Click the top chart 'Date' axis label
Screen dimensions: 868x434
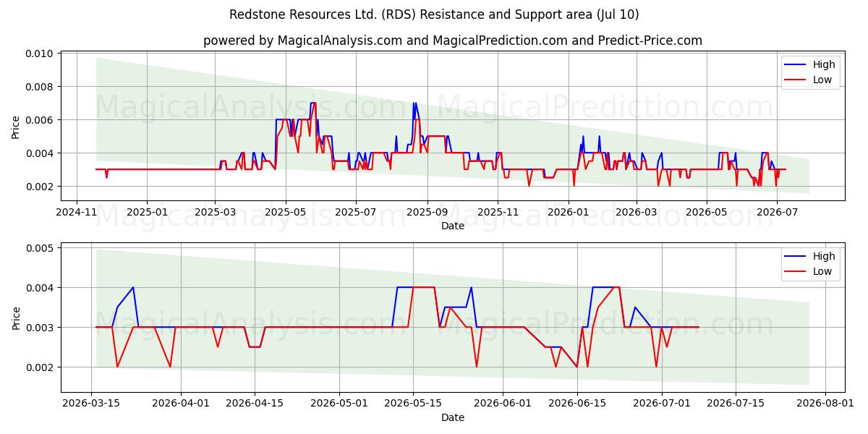[x=453, y=226]
